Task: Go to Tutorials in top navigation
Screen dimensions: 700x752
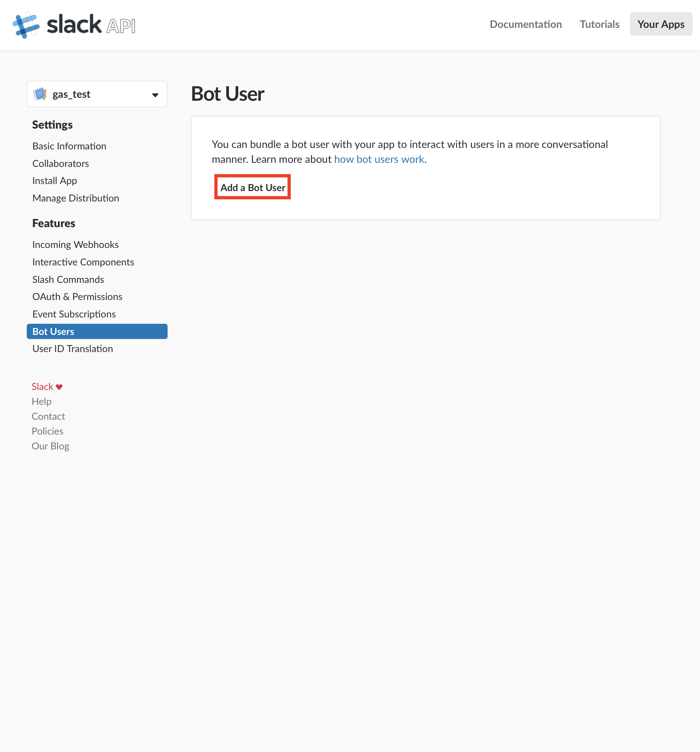Action: tap(599, 24)
